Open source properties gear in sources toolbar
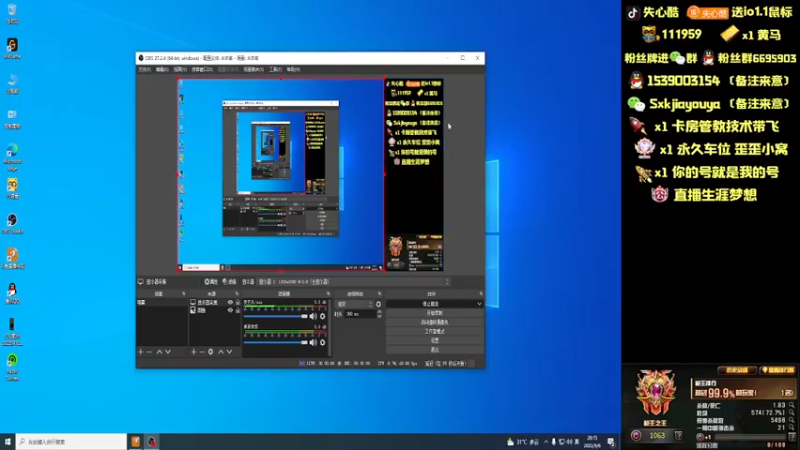This screenshot has height=450, width=800. point(210,352)
